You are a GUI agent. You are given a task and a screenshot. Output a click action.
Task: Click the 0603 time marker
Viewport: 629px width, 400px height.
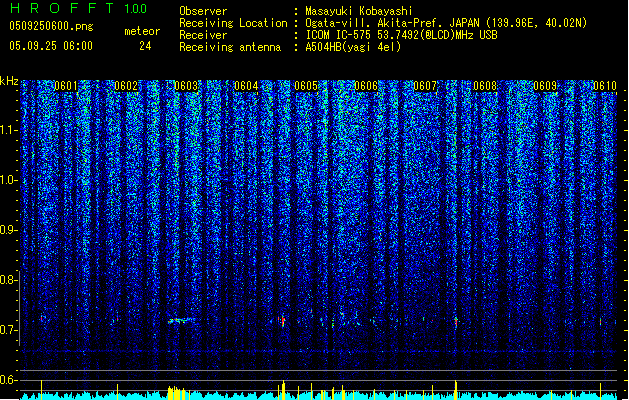tap(186, 86)
